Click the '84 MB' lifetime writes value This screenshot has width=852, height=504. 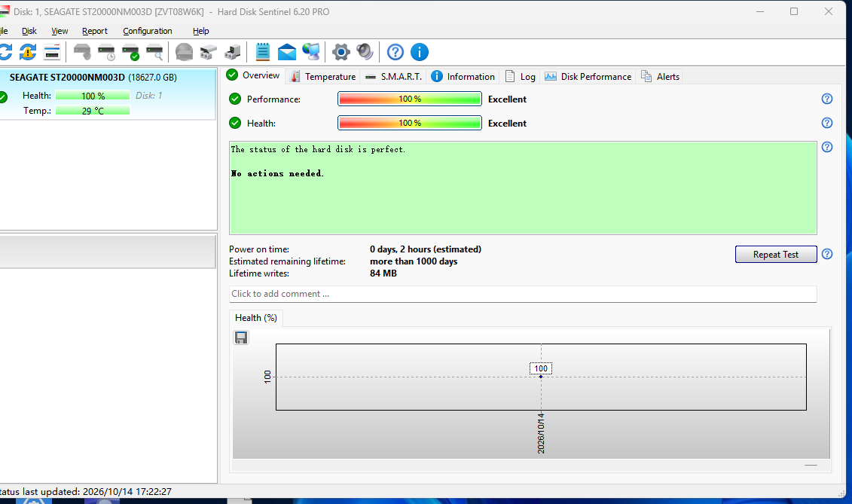[383, 273]
